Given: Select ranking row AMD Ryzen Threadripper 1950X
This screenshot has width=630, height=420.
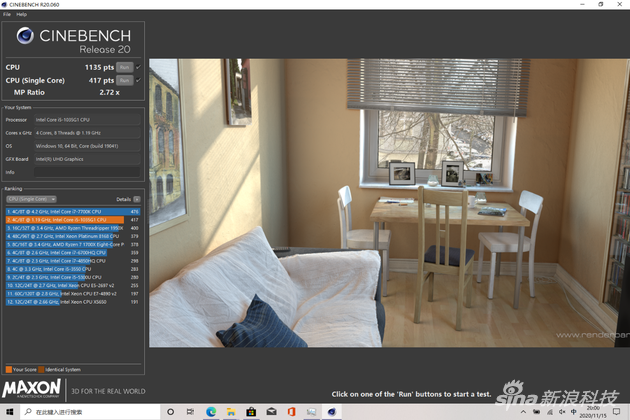Looking at the screenshot, I should click(73, 228).
